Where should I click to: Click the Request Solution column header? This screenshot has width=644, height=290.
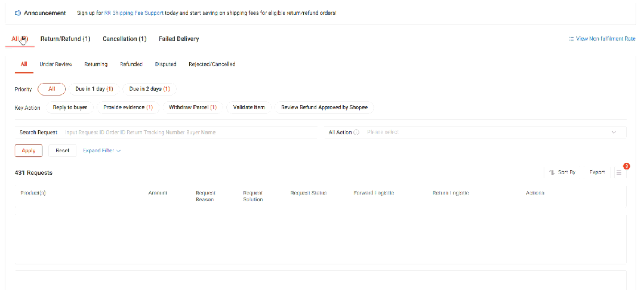(x=253, y=196)
